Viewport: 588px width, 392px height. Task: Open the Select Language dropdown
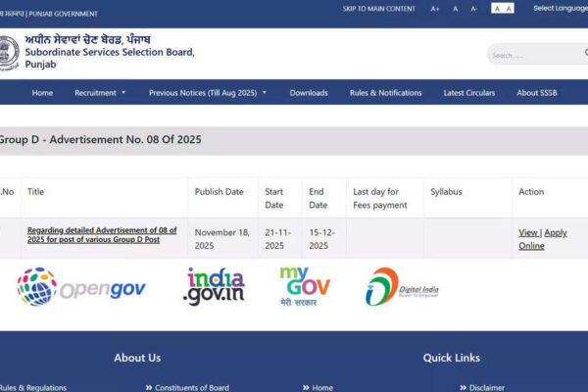tap(561, 8)
